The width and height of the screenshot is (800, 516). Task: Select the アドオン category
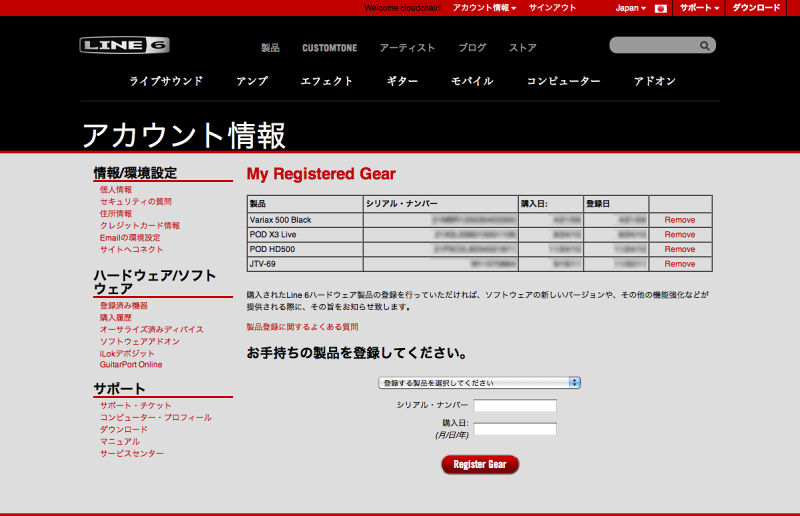click(655, 81)
